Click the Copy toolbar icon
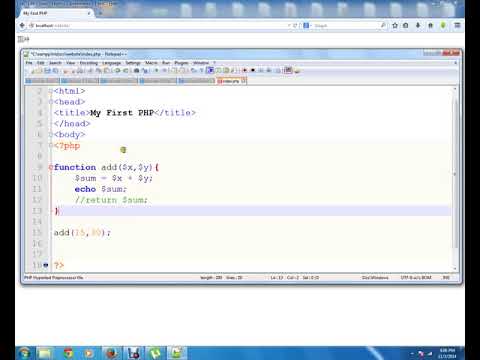480x360 pixels. (99, 70)
